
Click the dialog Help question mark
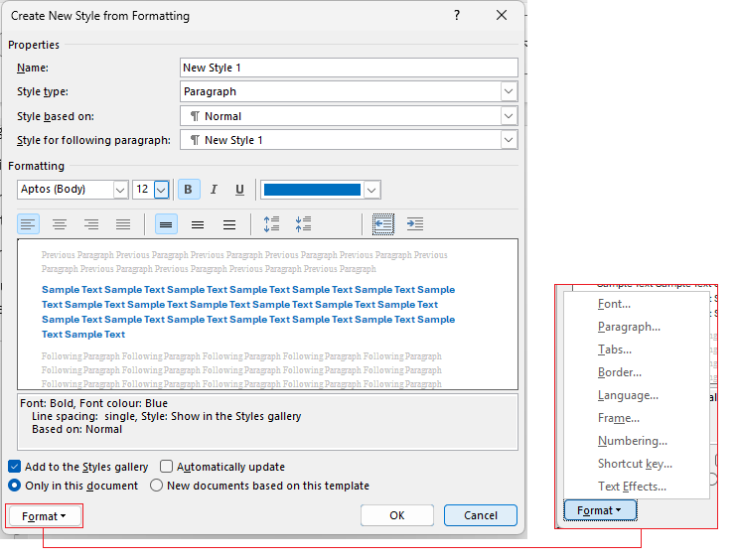[457, 16]
